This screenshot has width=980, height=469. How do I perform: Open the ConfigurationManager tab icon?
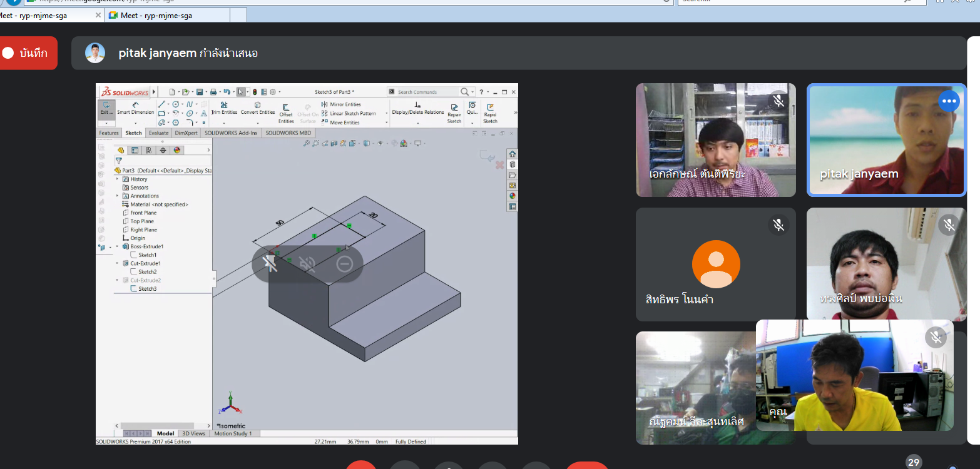coord(149,150)
